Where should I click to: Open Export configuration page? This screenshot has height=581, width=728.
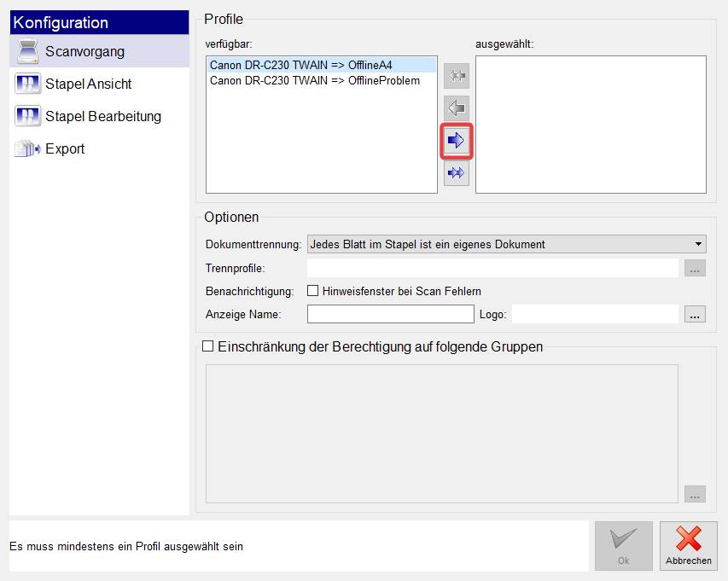tap(99, 148)
